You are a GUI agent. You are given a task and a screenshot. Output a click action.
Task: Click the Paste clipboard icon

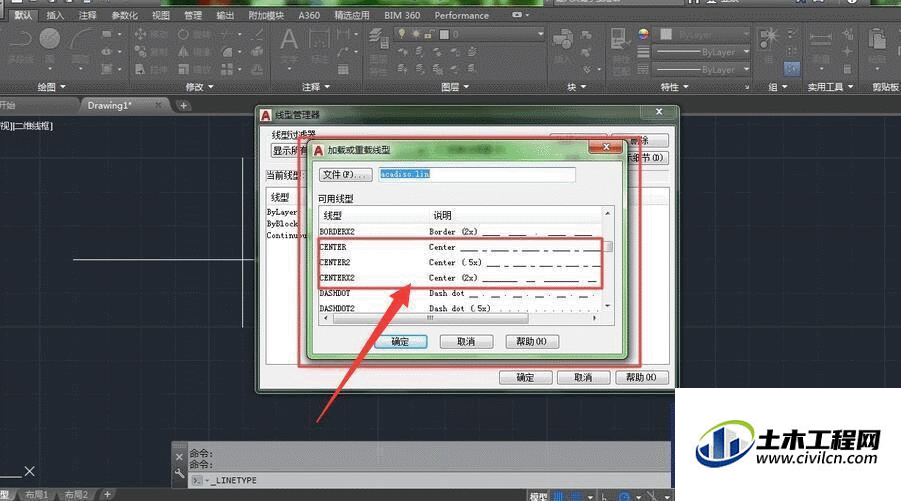(877, 39)
